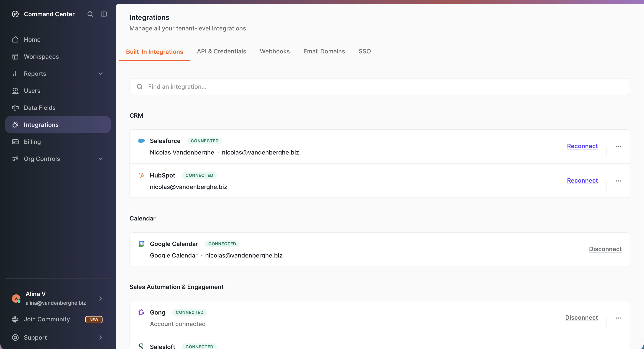Click the Integrations plug icon
This screenshot has width=644, height=349.
(x=15, y=125)
